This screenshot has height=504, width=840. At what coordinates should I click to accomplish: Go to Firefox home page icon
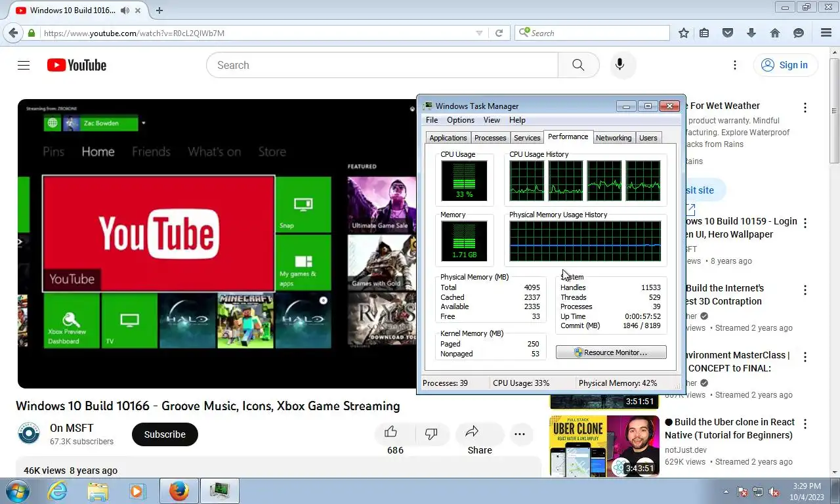[x=775, y=33]
